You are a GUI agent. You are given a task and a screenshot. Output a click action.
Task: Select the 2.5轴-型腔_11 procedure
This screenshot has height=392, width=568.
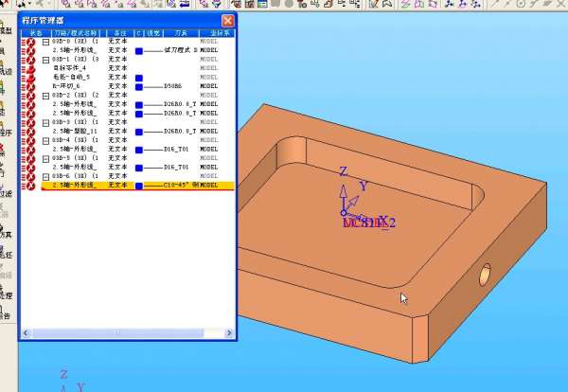75,132
